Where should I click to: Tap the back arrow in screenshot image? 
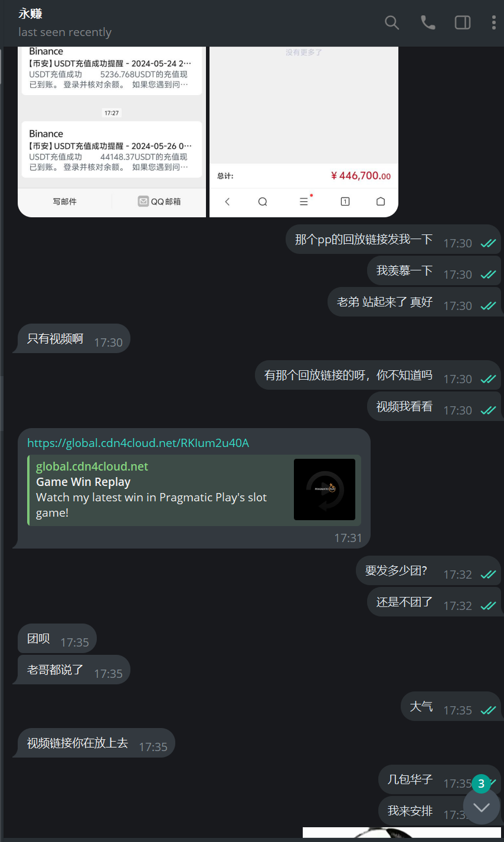(x=227, y=201)
